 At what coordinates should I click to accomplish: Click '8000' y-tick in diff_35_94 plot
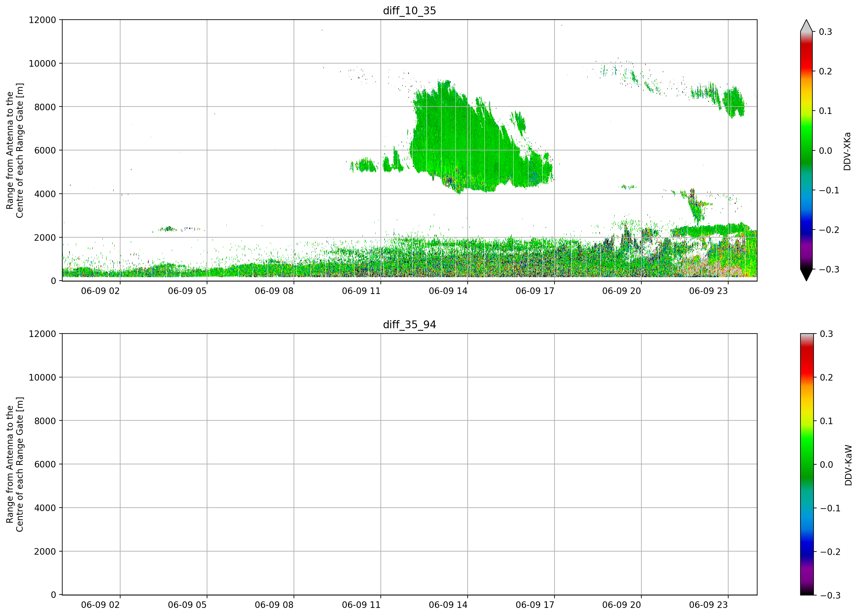pyautogui.click(x=45, y=421)
